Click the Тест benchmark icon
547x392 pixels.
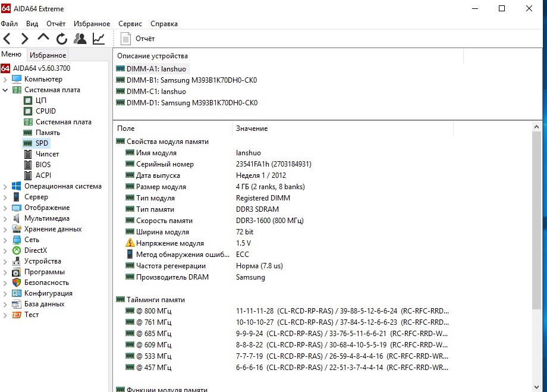coord(17,315)
